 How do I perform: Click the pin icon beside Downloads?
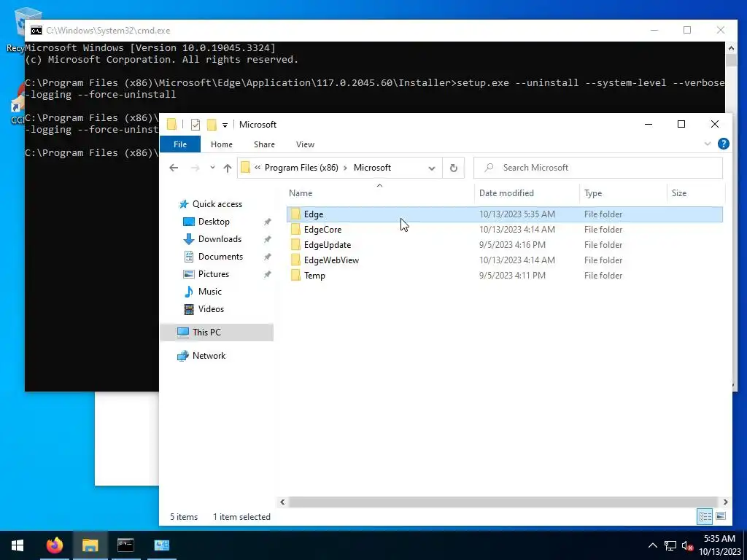point(267,239)
